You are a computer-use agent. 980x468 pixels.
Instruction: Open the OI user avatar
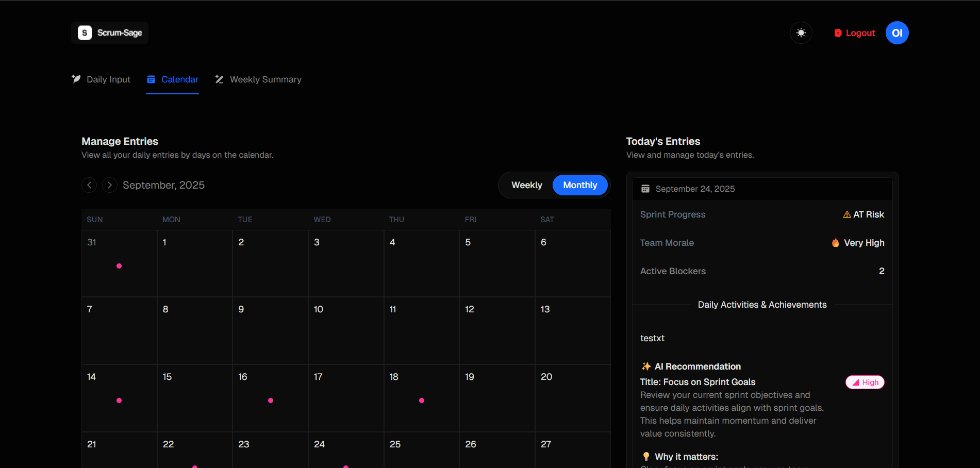897,33
